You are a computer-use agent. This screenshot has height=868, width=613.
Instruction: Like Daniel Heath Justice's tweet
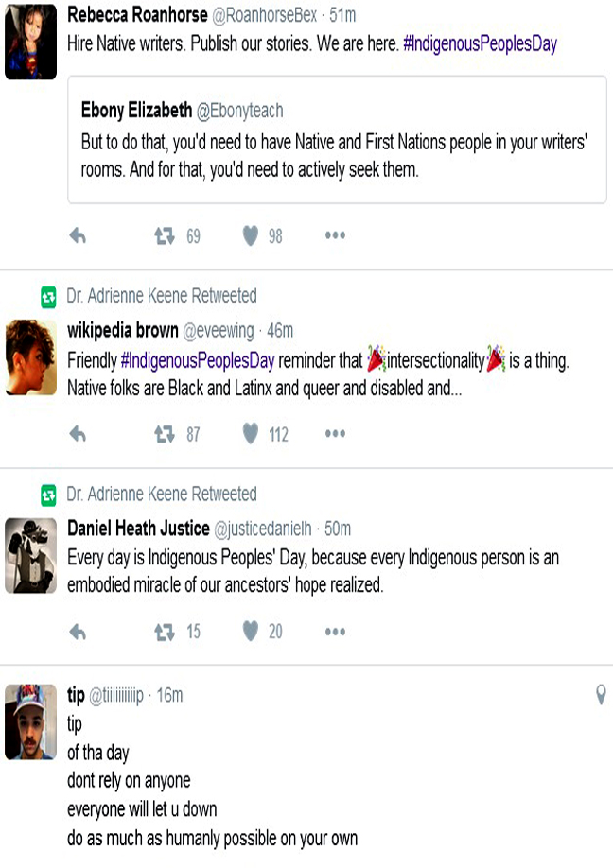pos(251,632)
